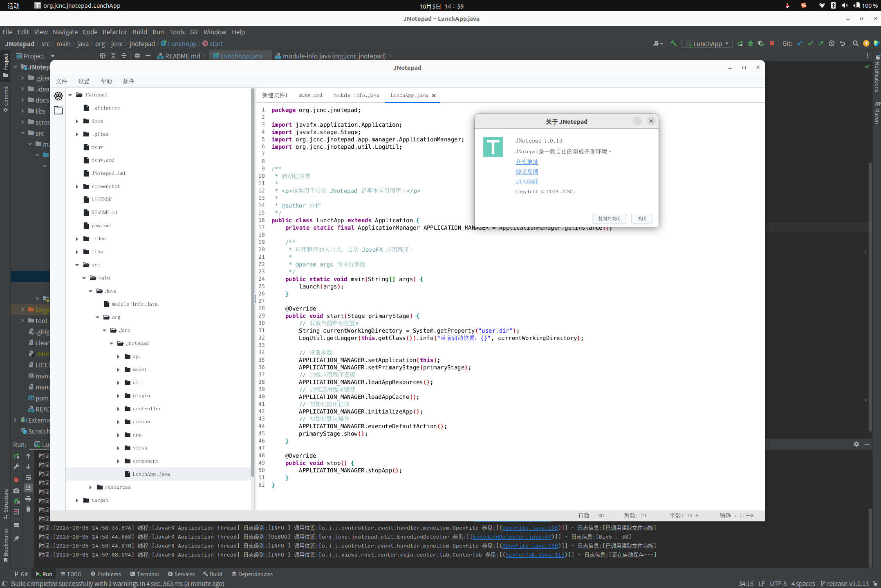Click the red Stop icon in top toolbar
881x588 pixels.
[772, 44]
